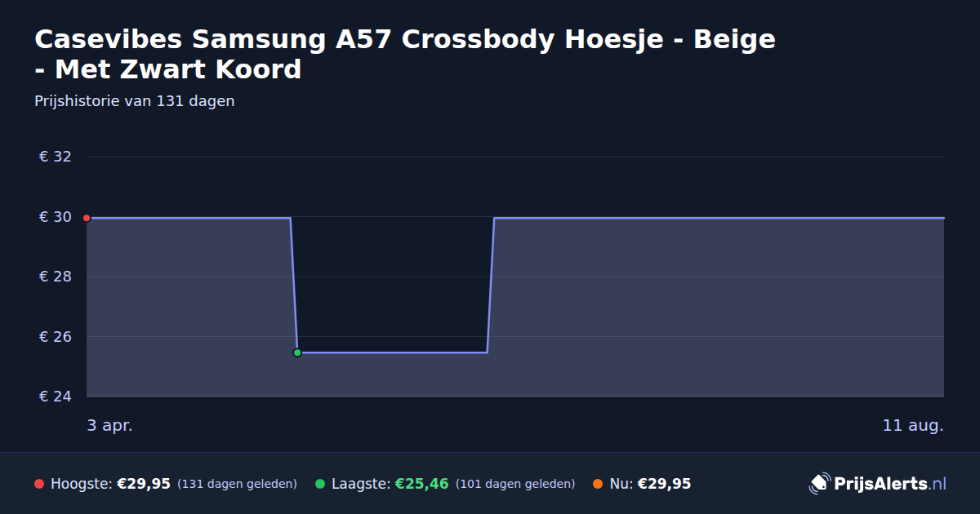Image resolution: width=980 pixels, height=514 pixels.
Task: Click the Hoogste €29,95 price value
Action: tap(144, 484)
